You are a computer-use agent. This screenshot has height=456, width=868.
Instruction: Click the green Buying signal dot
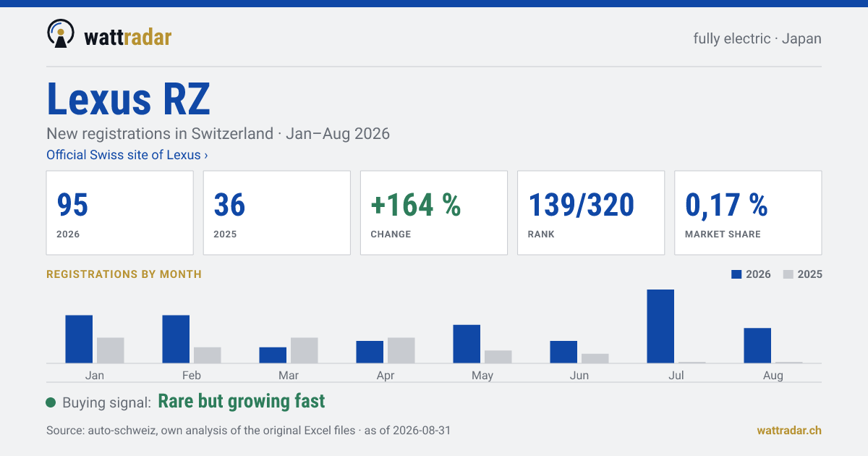pos(51,402)
